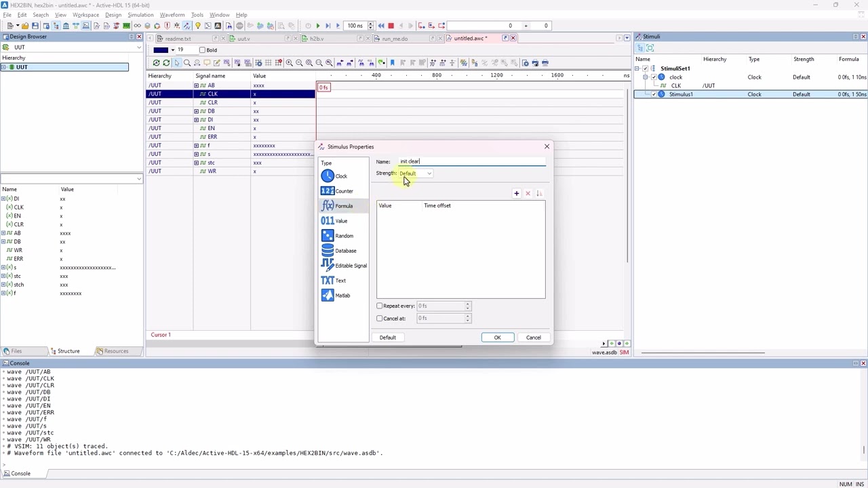868x488 pixels.
Task: Uncheck the Stimulus1 checkbox
Action: [x=654, y=95]
